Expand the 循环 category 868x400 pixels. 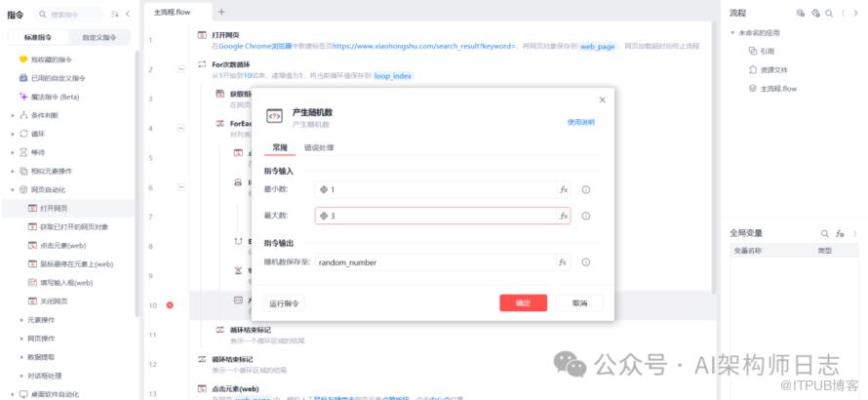point(12,134)
